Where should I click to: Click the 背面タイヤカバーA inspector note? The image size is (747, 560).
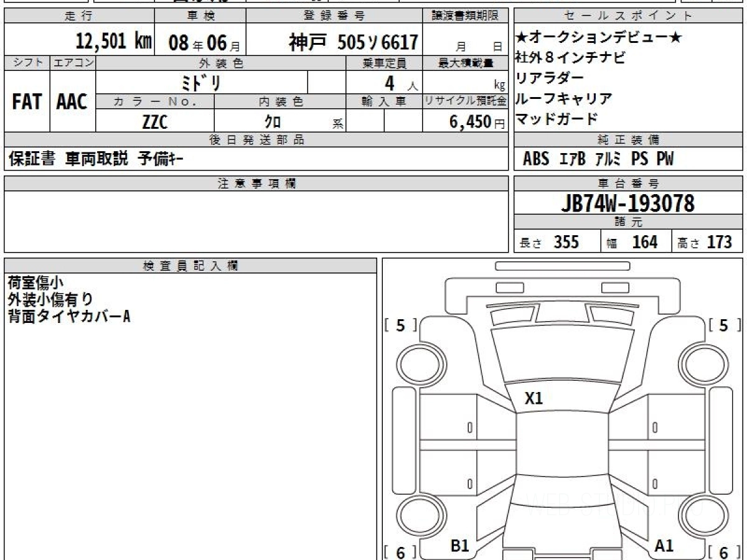[69, 316]
